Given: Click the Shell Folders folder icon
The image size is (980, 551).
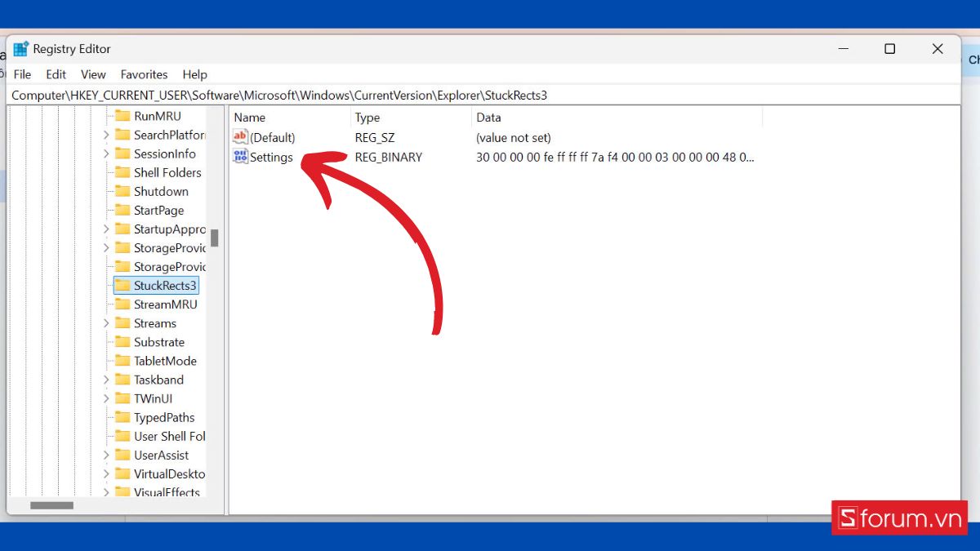Looking at the screenshot, I should tap(122, 172).
